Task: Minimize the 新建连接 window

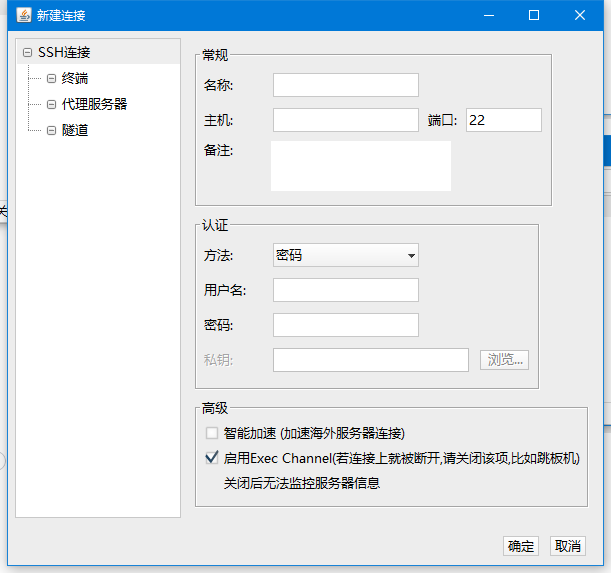Action: [x=489, y=15]
